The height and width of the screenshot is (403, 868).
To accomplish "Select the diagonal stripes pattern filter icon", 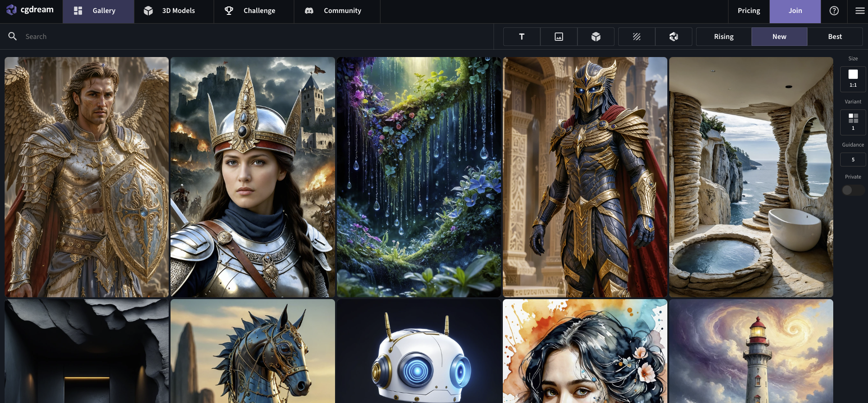I will pyautogui.click(x=637, y=37).
